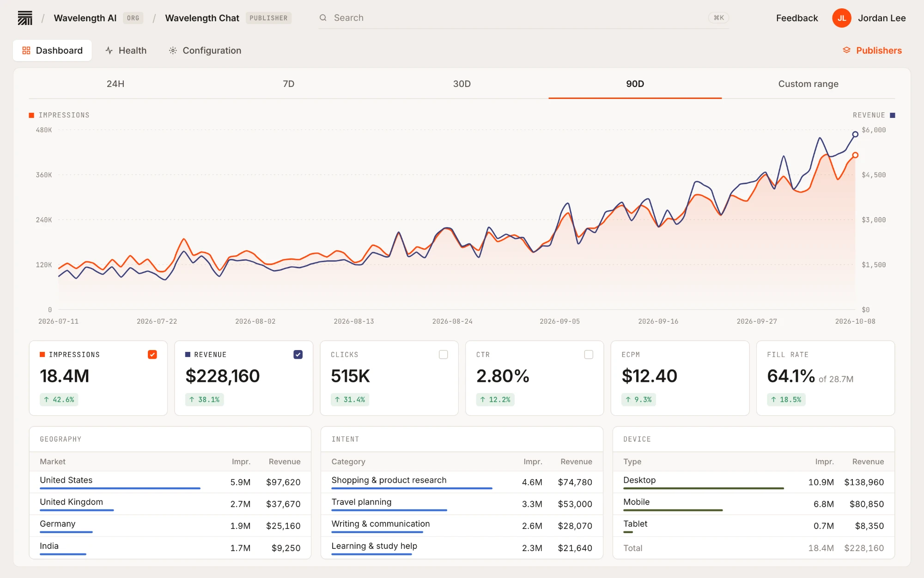This screenshot has height=578, width=924.
Task: Uncheck the Revenue metric checkbox
Action: click(x=298, y=355)
